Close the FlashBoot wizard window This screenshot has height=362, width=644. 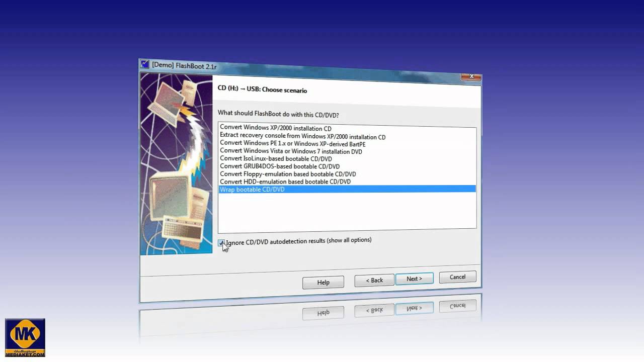click(x=470, y=76)
